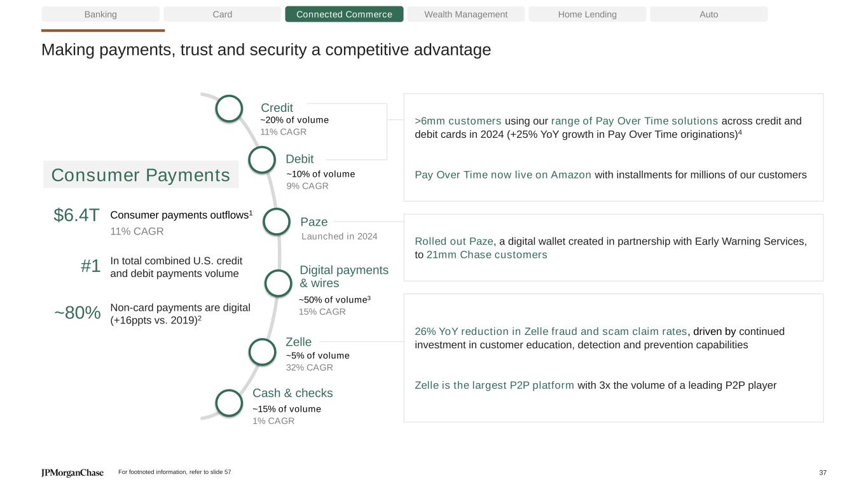The width and height of the screenshot is (868, 488).
Task: Click the JPMorganChase logo
Action: (x=72, y=473)
